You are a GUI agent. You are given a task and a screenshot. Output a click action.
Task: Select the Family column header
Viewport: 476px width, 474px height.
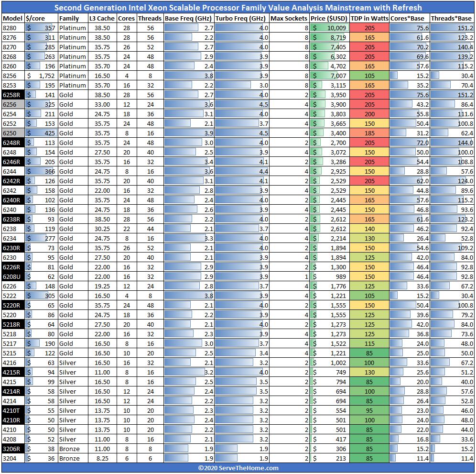[73, 18]
